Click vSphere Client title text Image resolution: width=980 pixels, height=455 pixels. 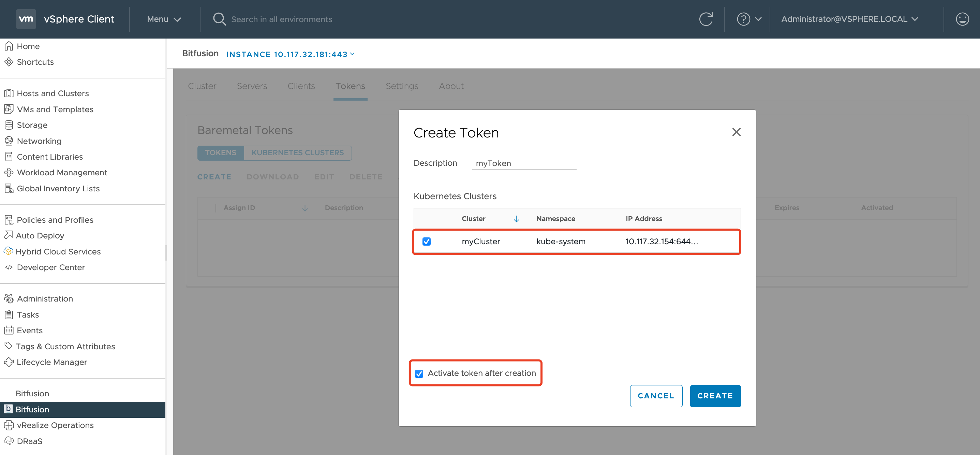click(79, 19)
